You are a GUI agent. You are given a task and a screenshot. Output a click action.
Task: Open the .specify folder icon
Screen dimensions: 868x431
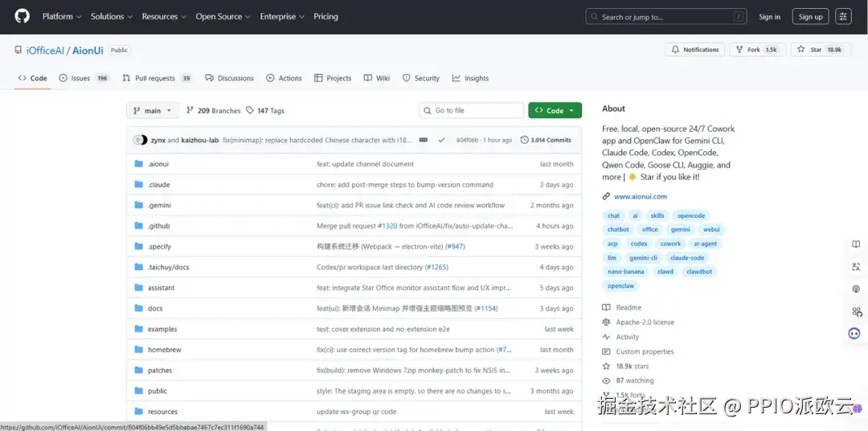coord(138,247)
